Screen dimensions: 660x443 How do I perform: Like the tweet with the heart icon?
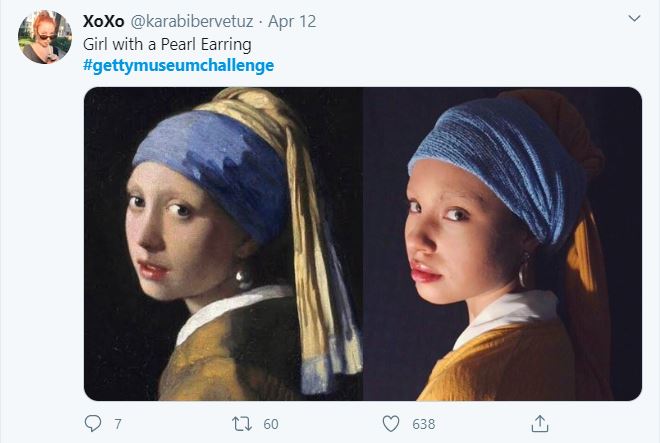pyautogui.click(x=391, y=424)
